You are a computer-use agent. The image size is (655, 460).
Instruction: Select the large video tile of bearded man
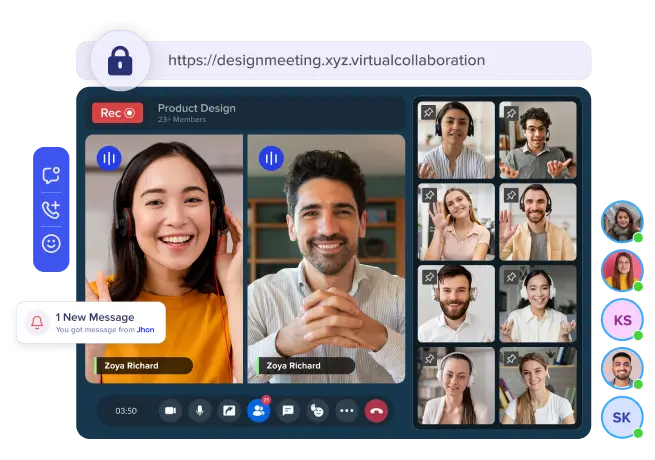(x=326, y=259)
